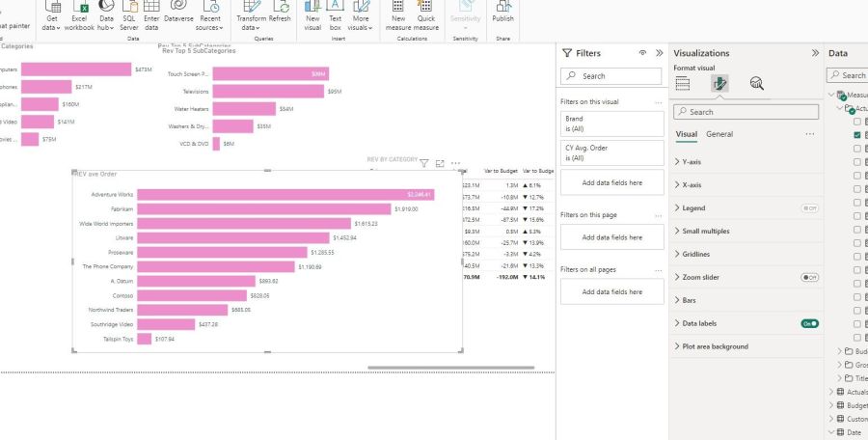The height and width of the screenshot is (440, 868).
Task: Collapse the Visualizations pane
Action: click(x=815, y=53)
